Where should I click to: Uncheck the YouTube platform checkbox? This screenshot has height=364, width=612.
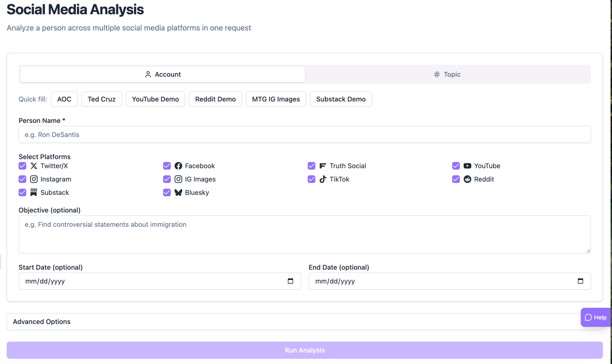[456, 166]
